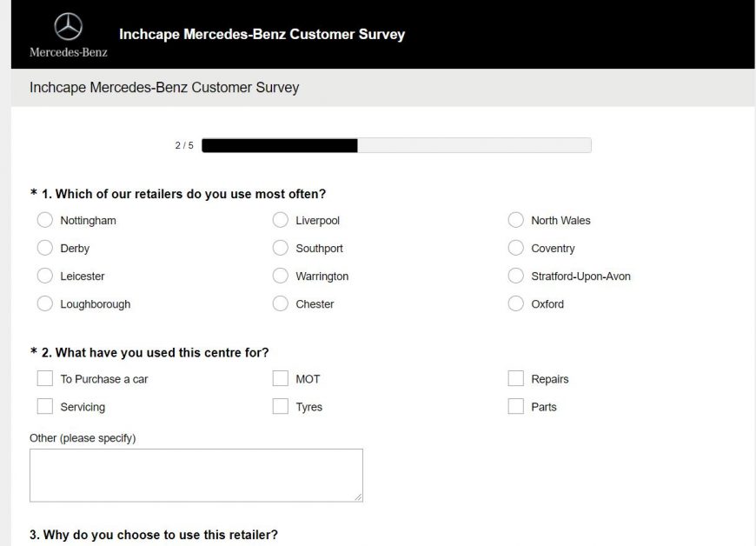Select Stratford-Upon-Avon radio button

coord(516,276)
